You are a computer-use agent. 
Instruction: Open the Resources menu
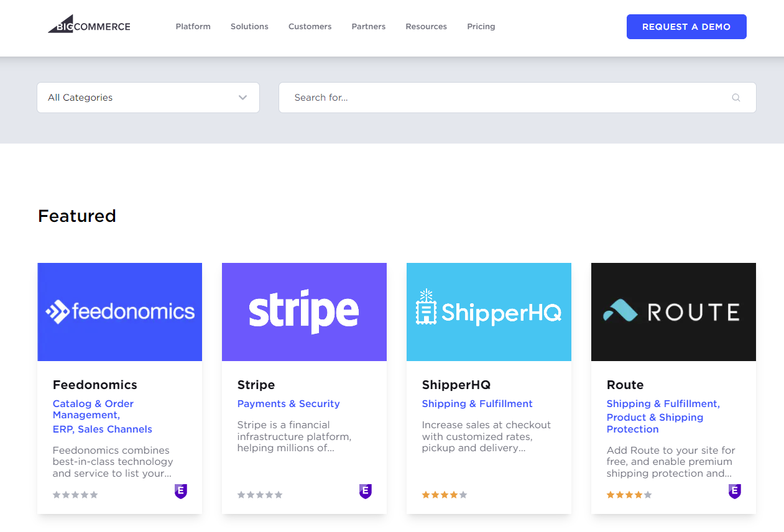(x=427, y=27)
